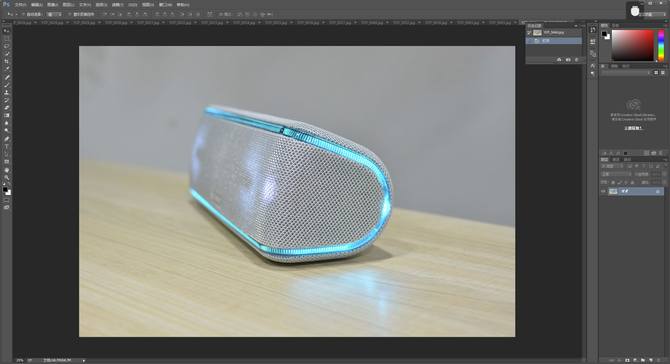Open the Help menu

(183, 5)
